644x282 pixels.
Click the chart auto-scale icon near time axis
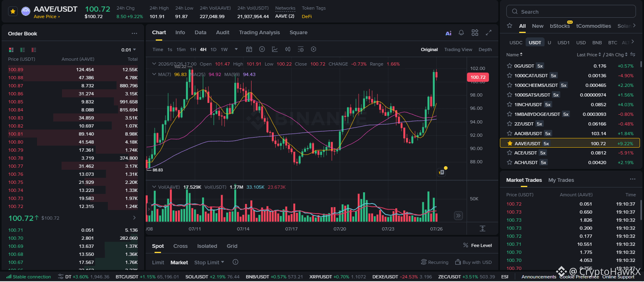(x=483, y=228)
